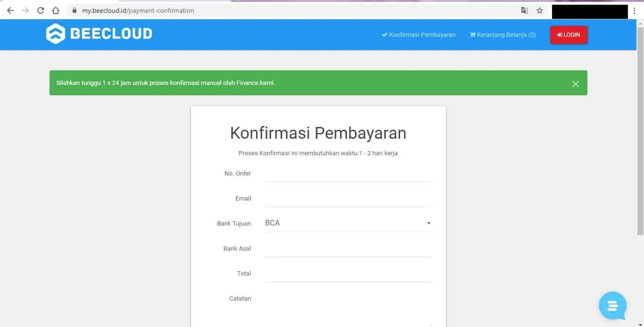Click into the Catatan text area
The width and height of the screenshot is (644, 327).
[348, 309]
